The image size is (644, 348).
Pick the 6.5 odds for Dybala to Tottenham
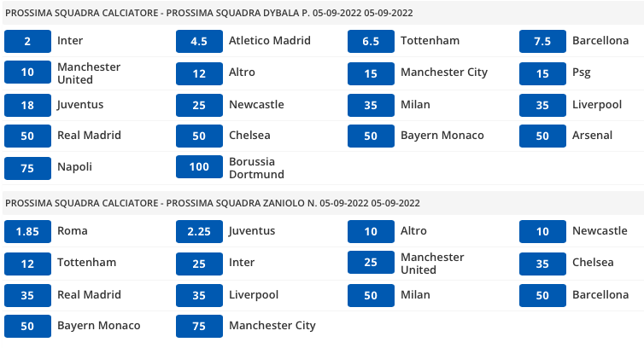click(x=371, y=41)
